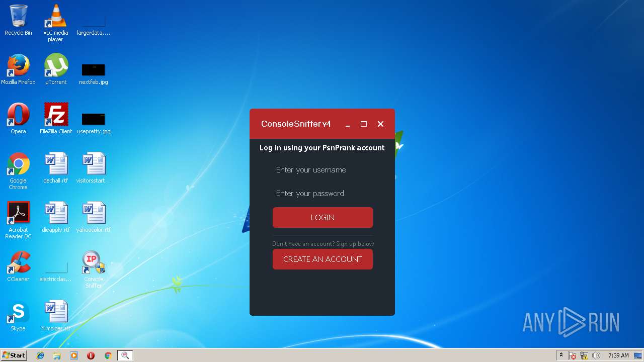Launch VLC media player shortcut

click(55, 23)
